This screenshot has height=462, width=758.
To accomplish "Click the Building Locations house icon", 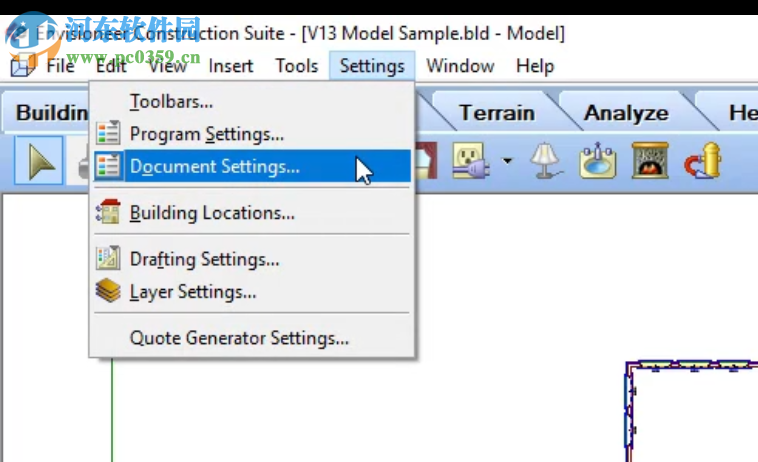I will tap(108, 213).
